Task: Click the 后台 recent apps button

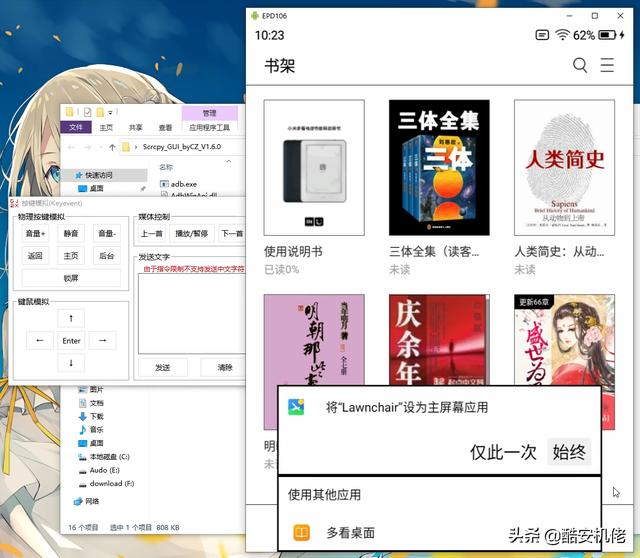Action: point(107,256)
